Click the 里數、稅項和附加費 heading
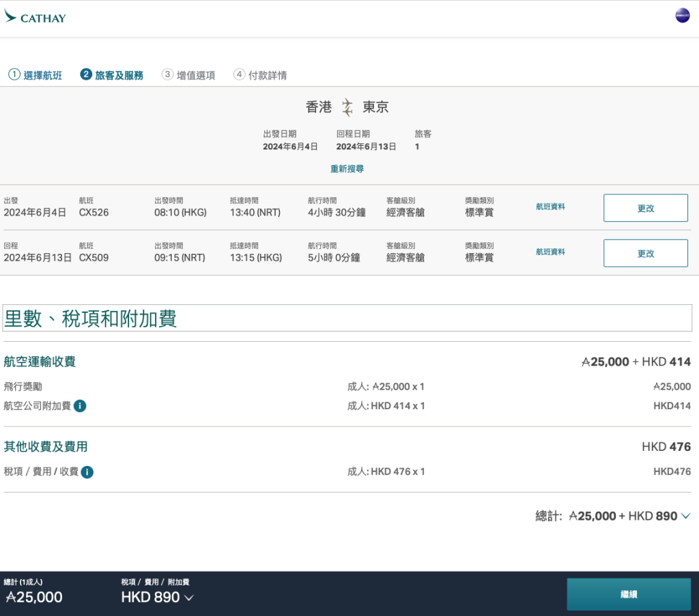This screenshot has width=699, height=616. point(91,319)
